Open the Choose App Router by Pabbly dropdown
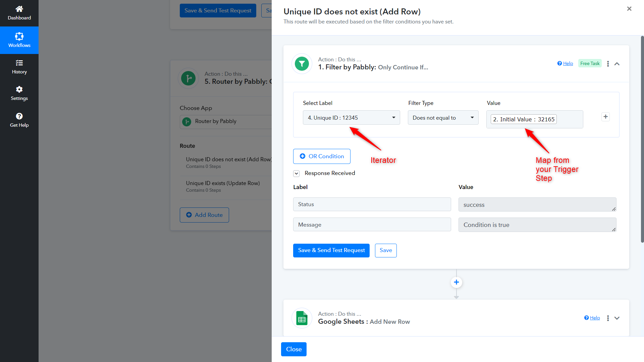Viewport: 644px width, 362px height. pos(226,121)
